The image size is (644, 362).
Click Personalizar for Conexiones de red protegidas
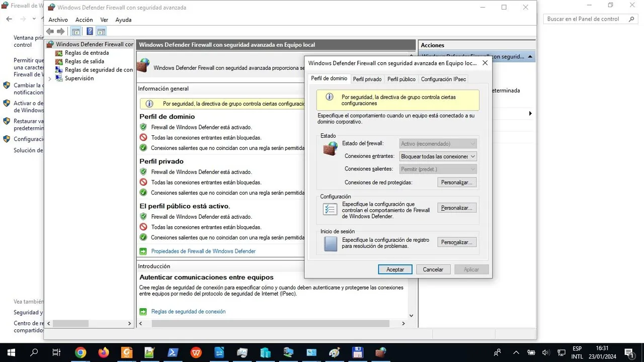point(457,182)
